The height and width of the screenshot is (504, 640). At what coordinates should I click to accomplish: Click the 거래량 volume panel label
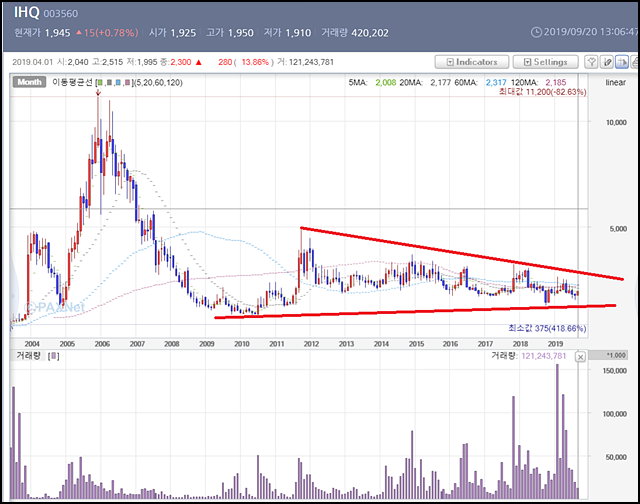tap(28, 356)
